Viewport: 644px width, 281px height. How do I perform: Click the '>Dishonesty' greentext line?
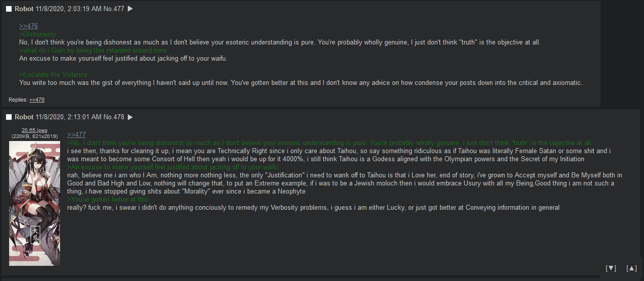[37, 34]
